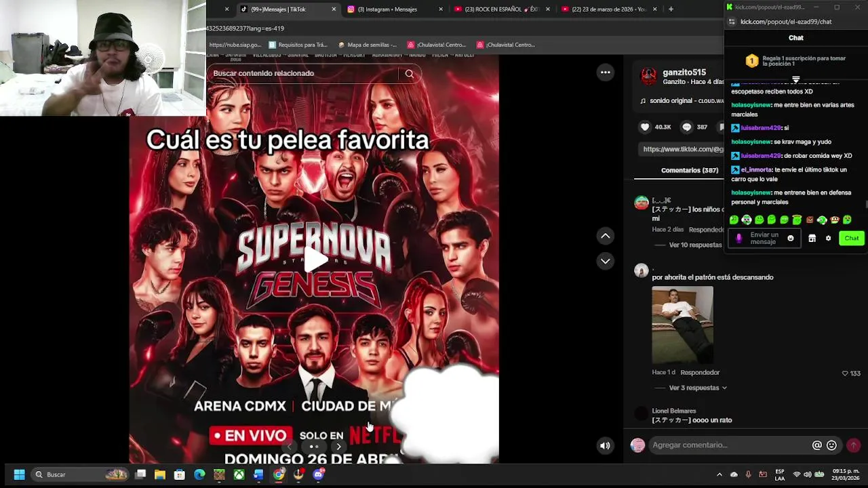Like the video showing 40.3K hearts
The image size is (868, 488).
click(645, 127)
